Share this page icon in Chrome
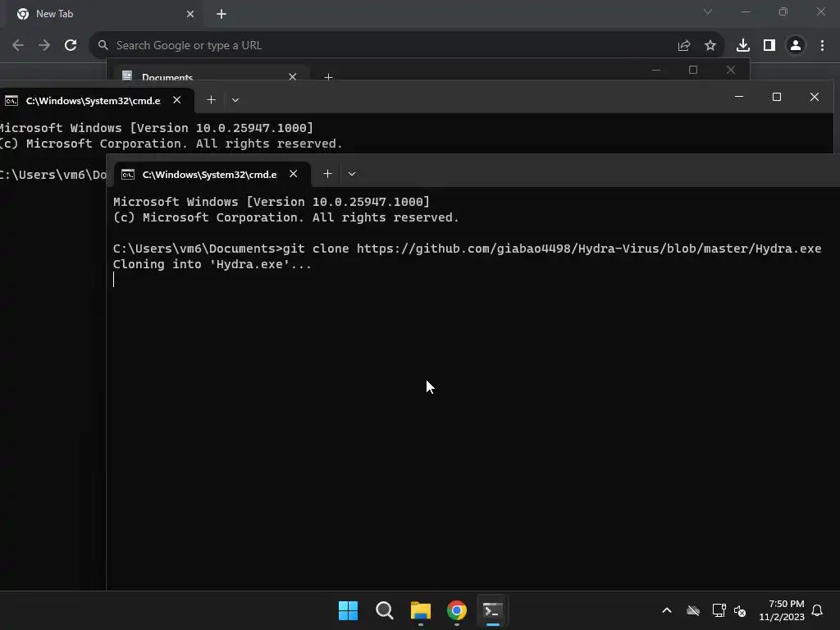 click(684, 46)
